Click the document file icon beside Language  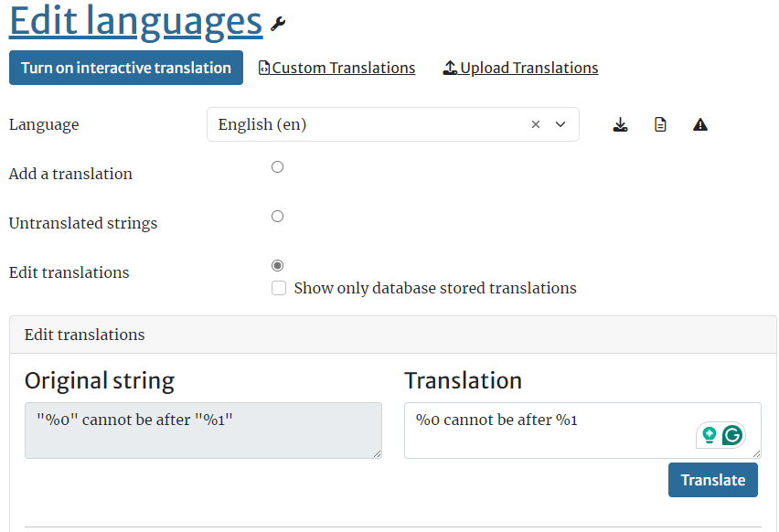(660, 124)
